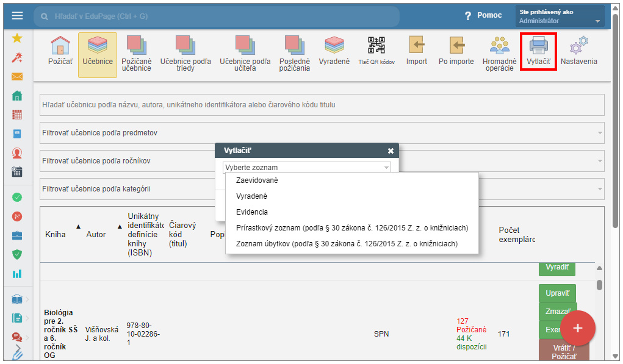This screenshot has width=623, height=364.
Task: Click the red plus add button
Action: pos(577,328)
